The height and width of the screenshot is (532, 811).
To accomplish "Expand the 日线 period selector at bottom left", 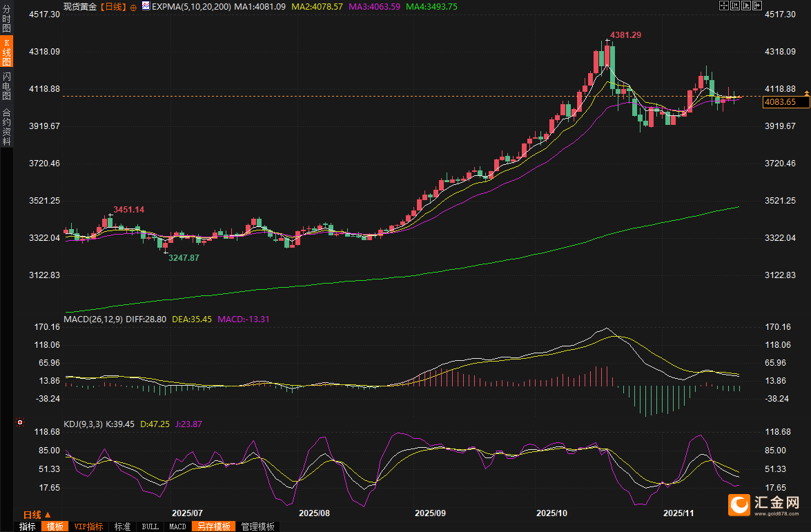I will 37,515.
